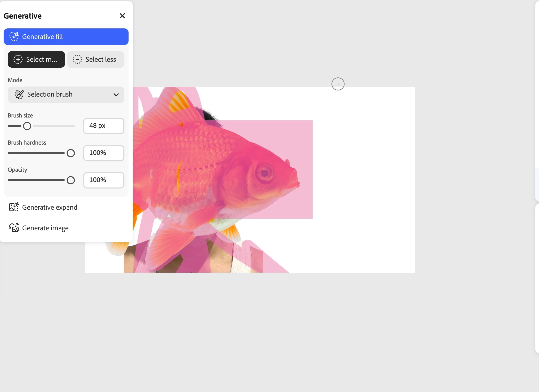Click the Brush hardness slider handle

coord(71,153)
